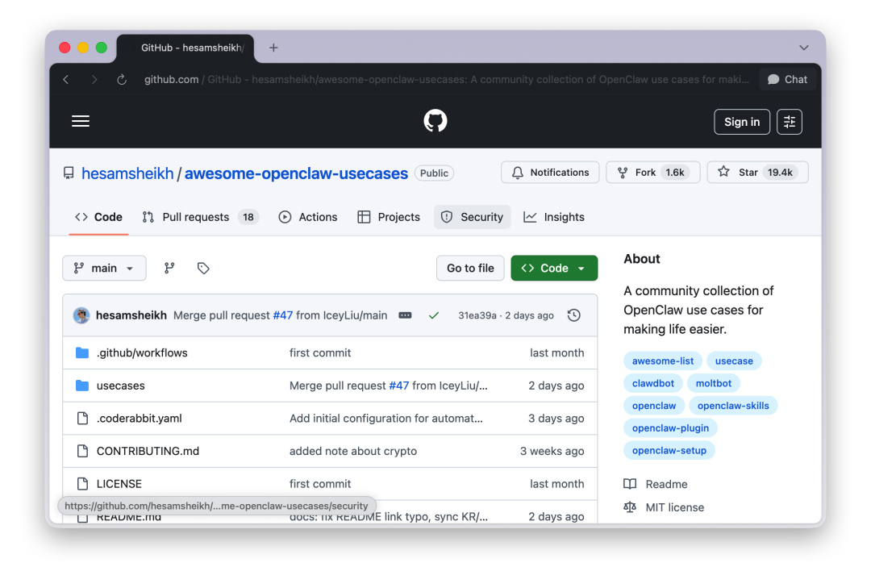
Task: Switch to the Actions tab
Action: (x=308, y=217)
